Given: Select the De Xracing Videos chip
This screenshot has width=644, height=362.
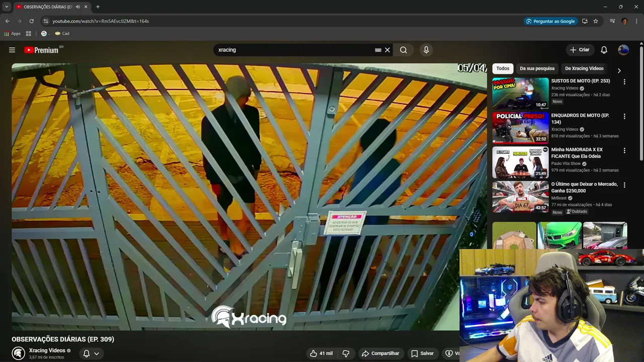Looking at the screenshot, I should [584, 68].
